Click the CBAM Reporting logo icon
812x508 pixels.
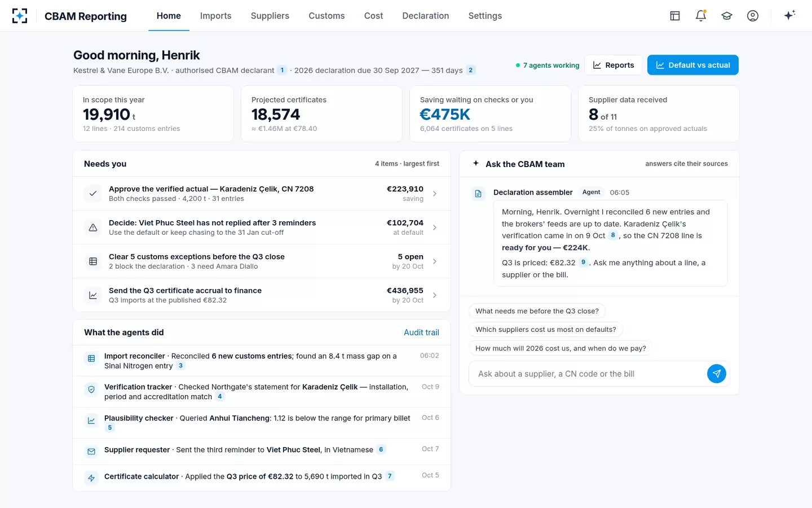(x=20, y=16)
